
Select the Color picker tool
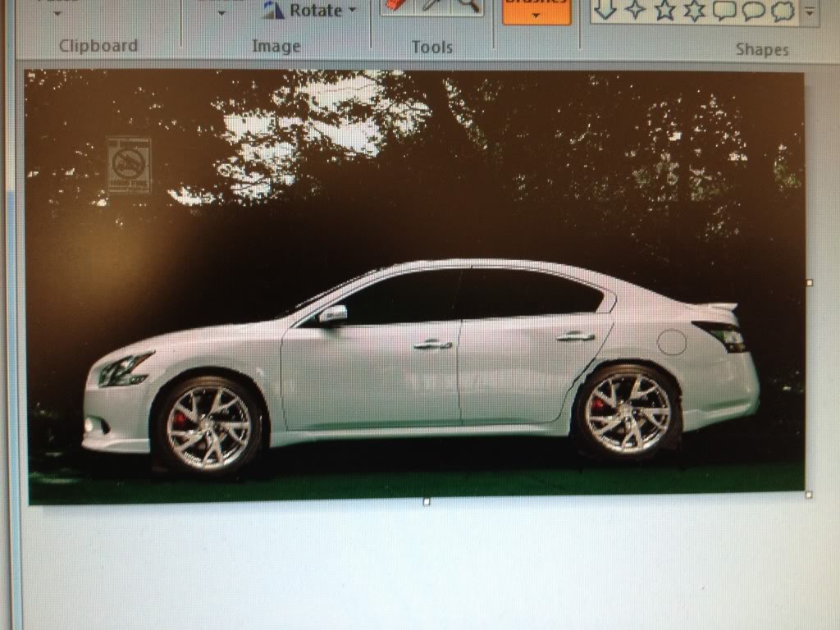tap(432, 6)
